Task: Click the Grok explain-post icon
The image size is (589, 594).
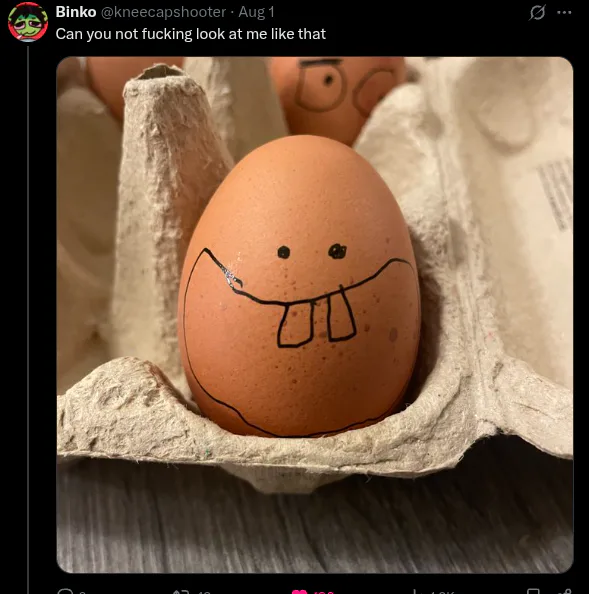Action: (537, 12)
